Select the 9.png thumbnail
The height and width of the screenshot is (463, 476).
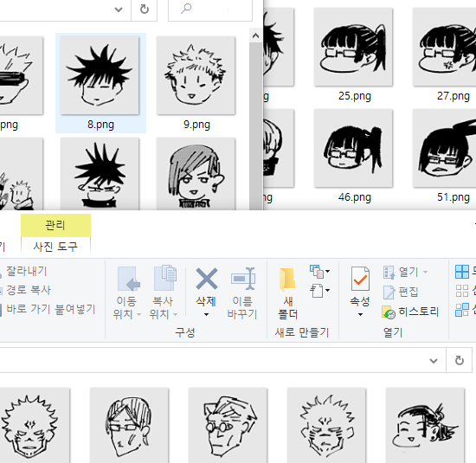pyautogui.click(x=196, y=82)
